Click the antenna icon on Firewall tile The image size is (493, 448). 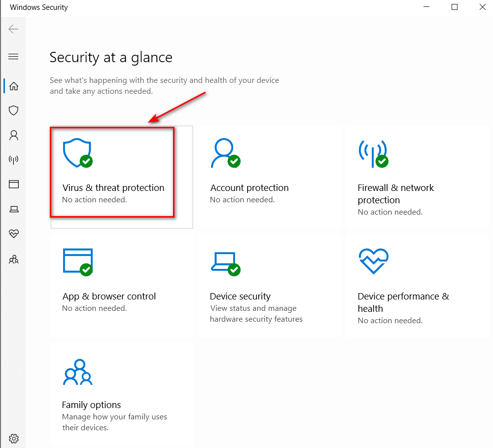coord(374,154)
